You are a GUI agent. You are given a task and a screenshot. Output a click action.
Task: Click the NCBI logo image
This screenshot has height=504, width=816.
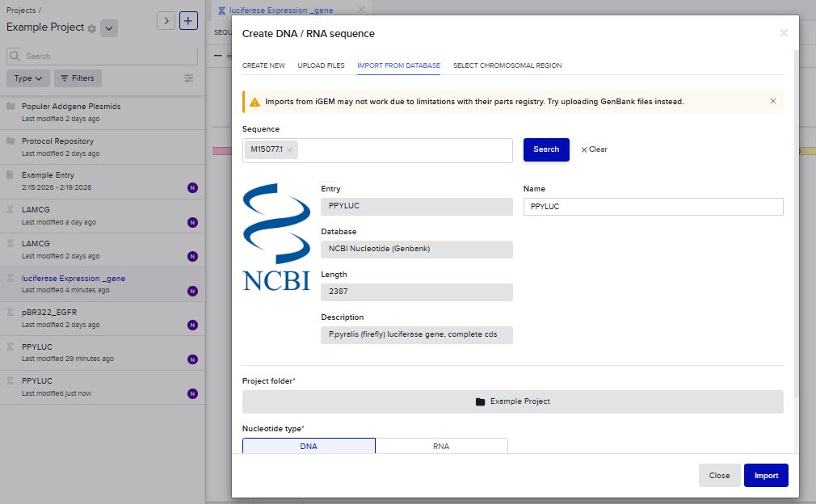click(276, 237)
